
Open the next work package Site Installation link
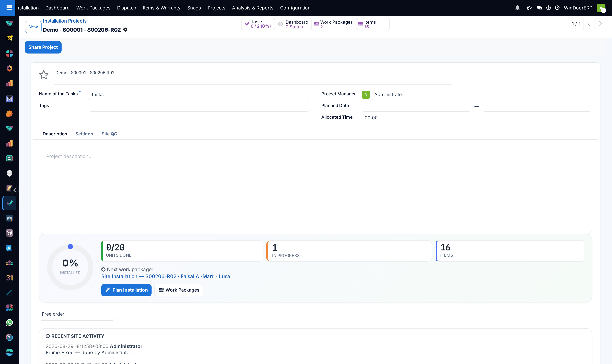coord(167,276)
